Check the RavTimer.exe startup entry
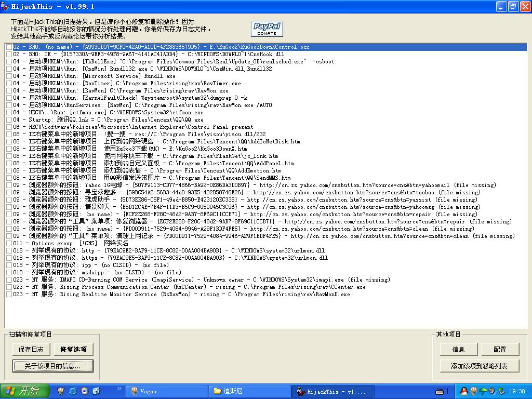The height and width of the screenshot is (399, 532). (x=9, y=83)
